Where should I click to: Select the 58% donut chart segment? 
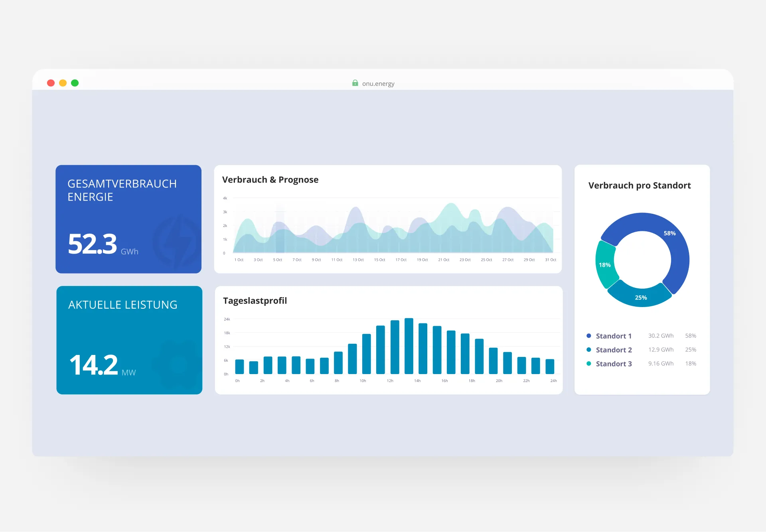[x=669, y=233]
